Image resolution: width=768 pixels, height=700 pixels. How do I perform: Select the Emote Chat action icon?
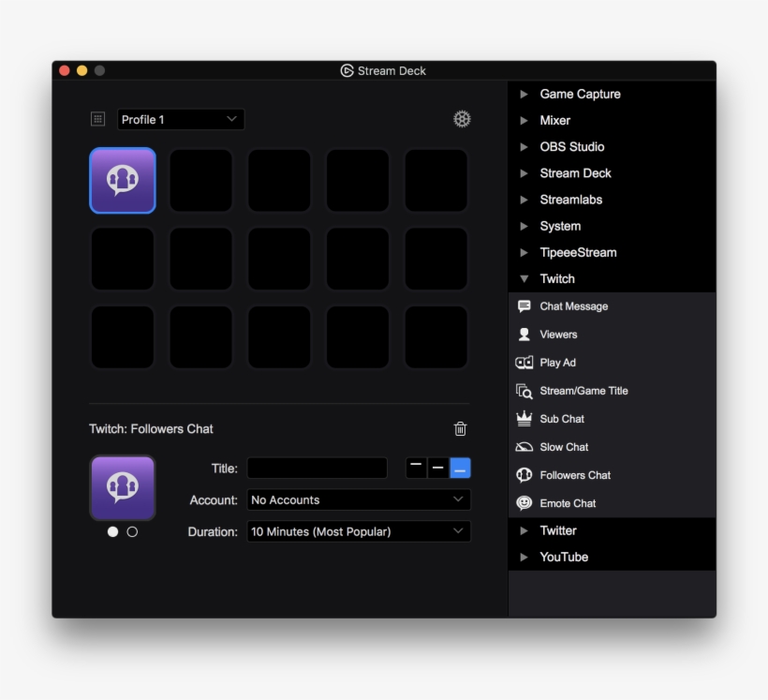pos(523,502)
